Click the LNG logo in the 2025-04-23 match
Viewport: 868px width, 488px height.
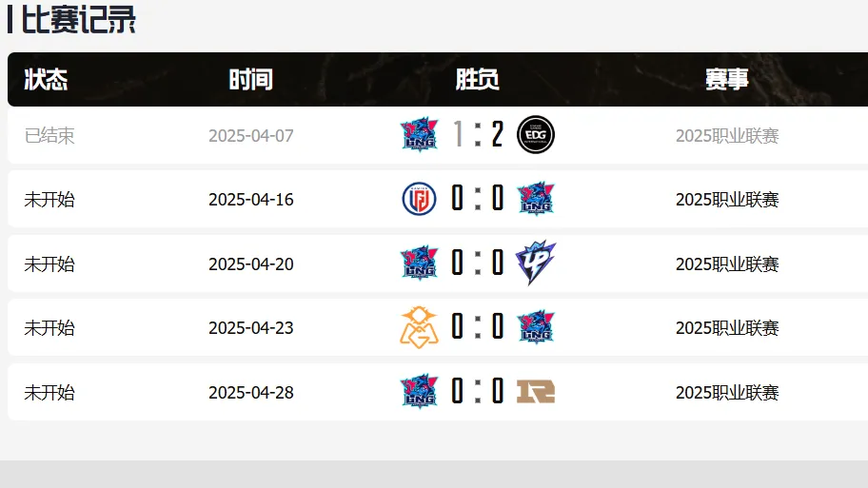[536, 327]
